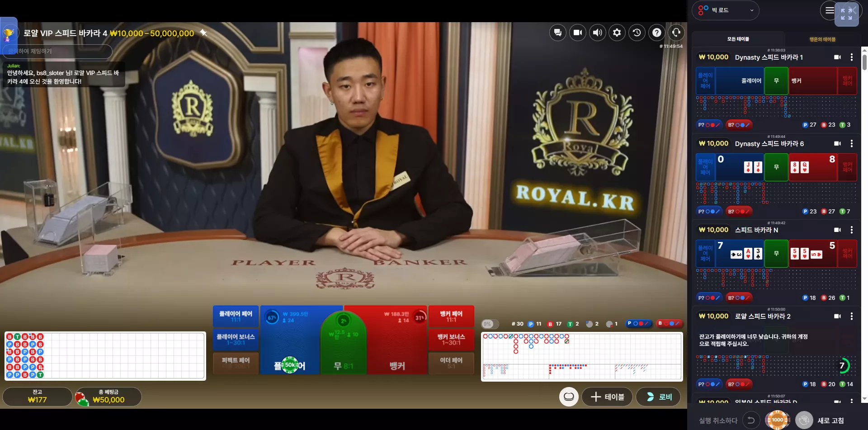868x430 pixels.
Task: Place a bet on main red Banker area
Action: click(x=397, y=340)
